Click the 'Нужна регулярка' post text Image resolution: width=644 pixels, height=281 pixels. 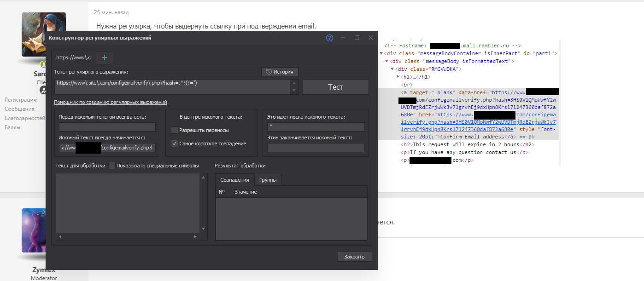tap(206, 26)
